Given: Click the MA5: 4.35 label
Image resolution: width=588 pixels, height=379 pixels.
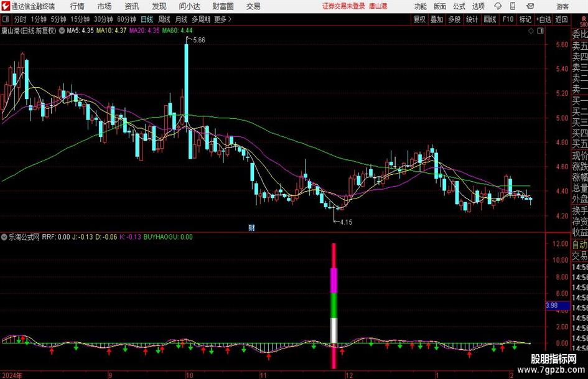Looking at the screenshot, I should click(80, 30).
